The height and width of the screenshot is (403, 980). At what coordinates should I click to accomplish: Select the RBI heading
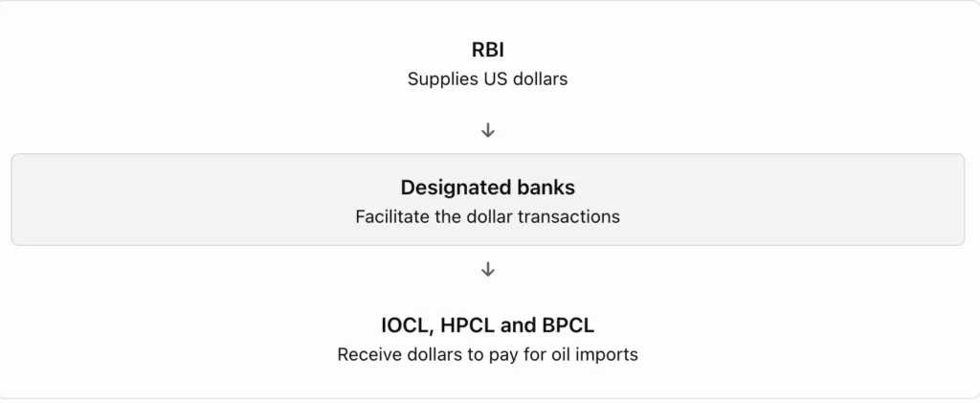coord(488,50)
